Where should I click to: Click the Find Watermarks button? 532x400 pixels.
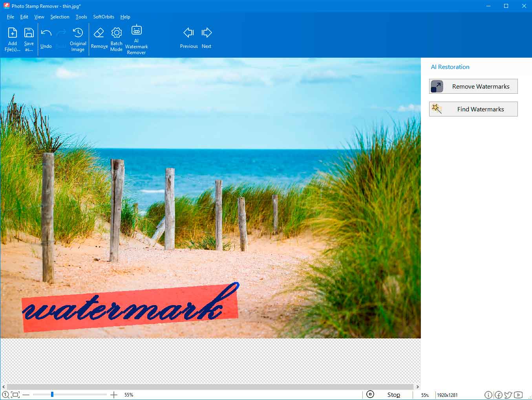tap(473, 109)
